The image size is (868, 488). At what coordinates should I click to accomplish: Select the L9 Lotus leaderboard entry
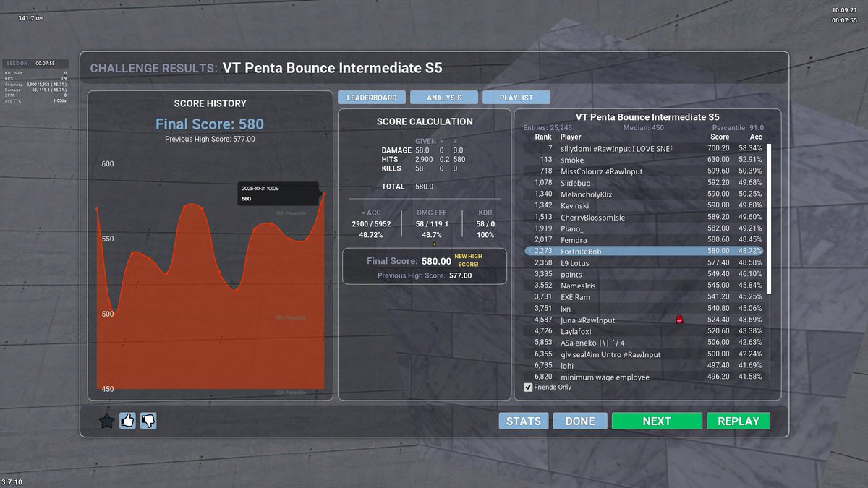[644, 263]
